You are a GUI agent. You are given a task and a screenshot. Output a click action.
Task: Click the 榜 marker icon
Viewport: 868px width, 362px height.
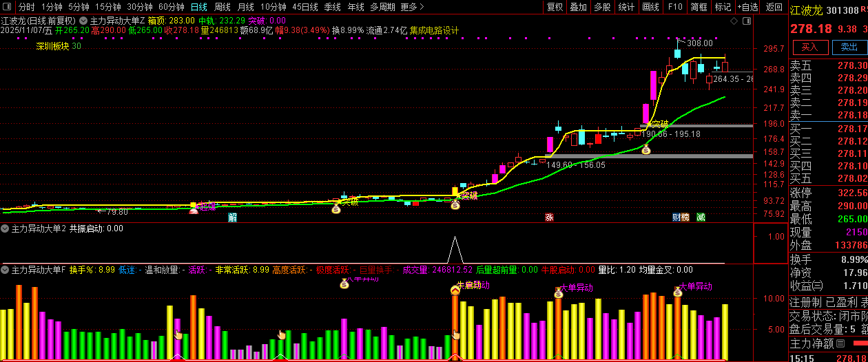[685, 217]
